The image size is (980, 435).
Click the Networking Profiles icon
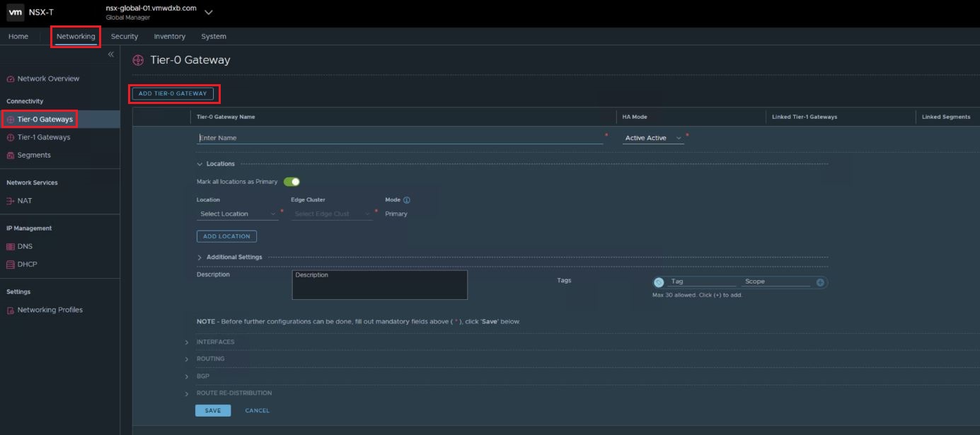click(x=11, y=311)
